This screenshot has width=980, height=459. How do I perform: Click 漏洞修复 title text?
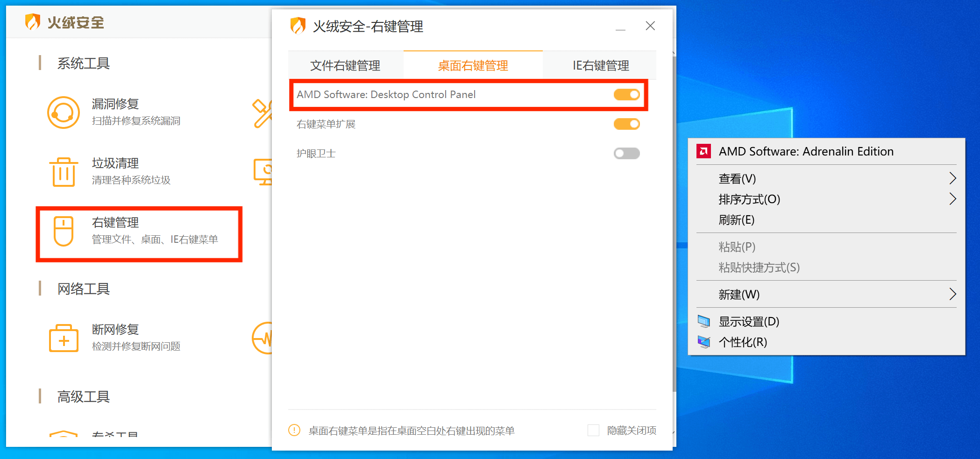(115, 104)
